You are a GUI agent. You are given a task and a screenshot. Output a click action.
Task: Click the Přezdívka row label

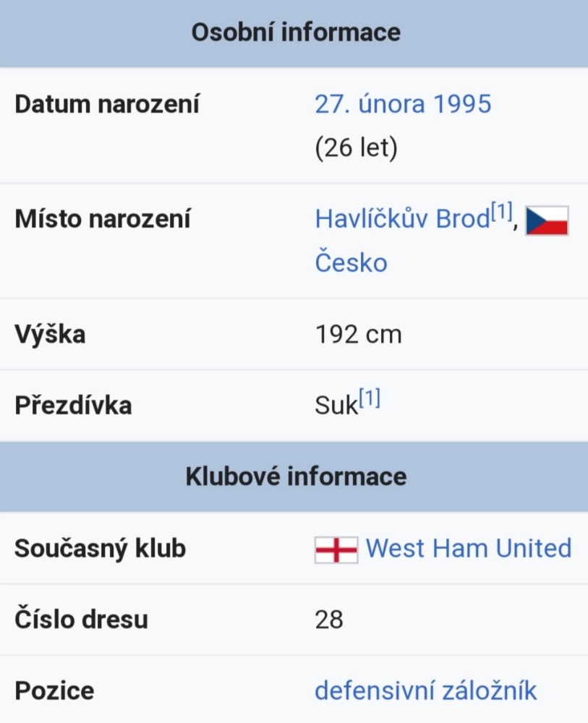73,406
